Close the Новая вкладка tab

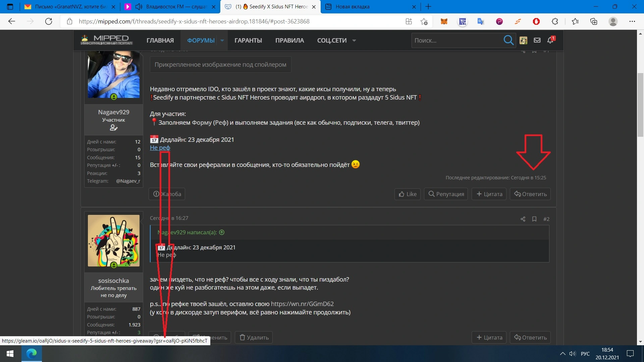tap(414, 7)
